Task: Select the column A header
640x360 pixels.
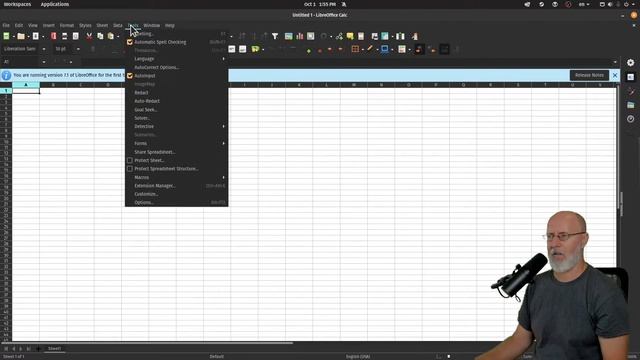Action: click(x=26, y=85)
